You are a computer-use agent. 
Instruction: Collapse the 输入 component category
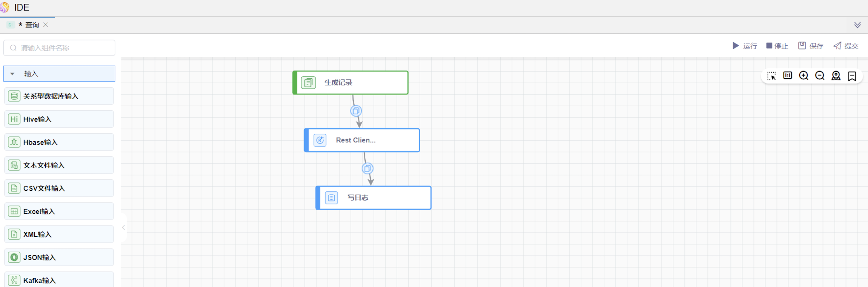tap(13, 74)
